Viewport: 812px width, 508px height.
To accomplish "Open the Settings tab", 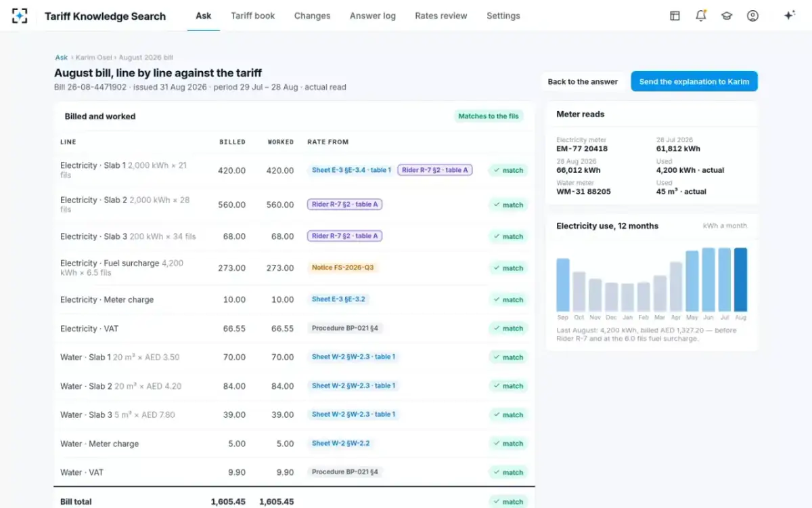I will (503, 16).
